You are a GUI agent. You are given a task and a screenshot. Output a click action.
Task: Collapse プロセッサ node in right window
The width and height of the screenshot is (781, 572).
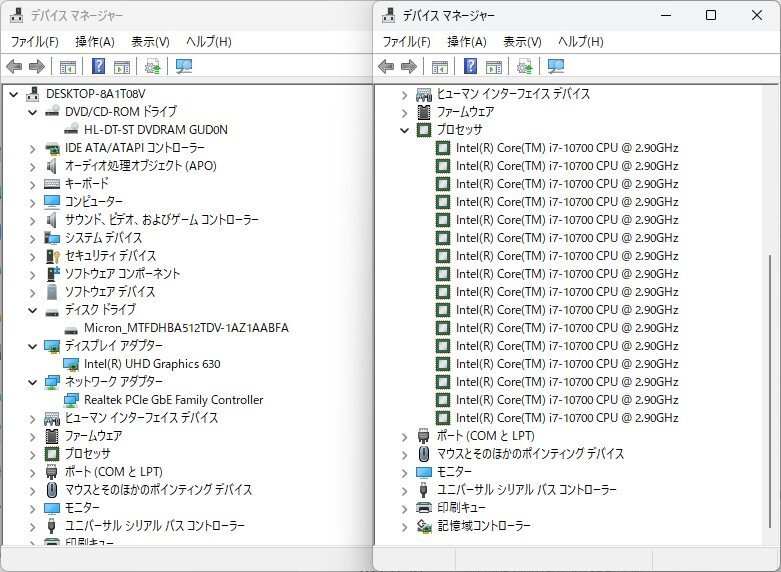404,130
